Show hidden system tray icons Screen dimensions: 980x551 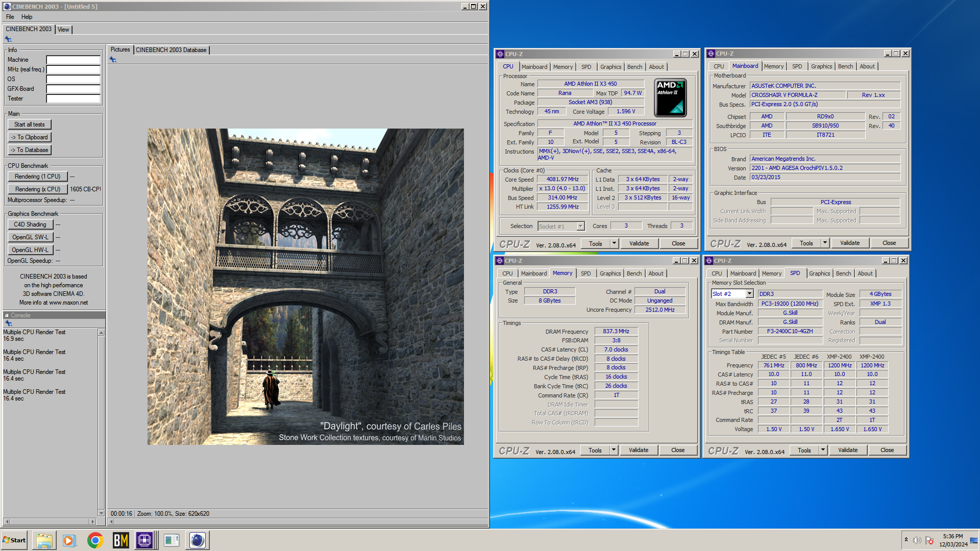pos(906,540)
